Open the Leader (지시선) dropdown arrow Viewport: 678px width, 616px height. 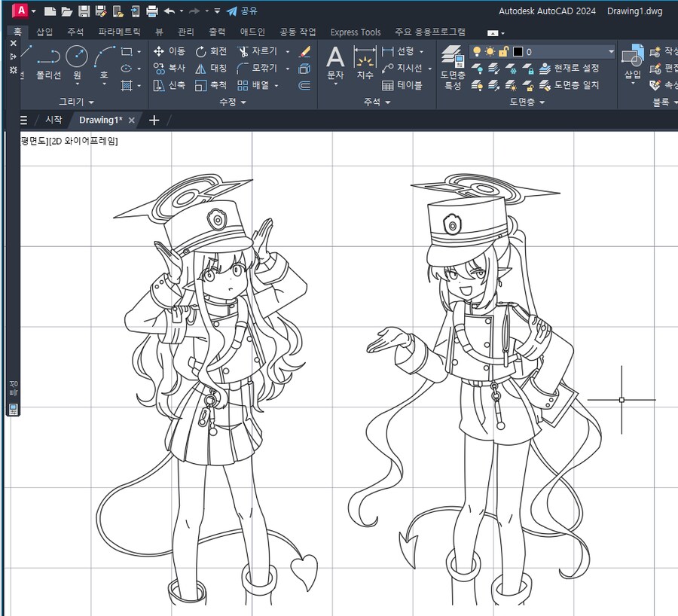tap(430, 69)
